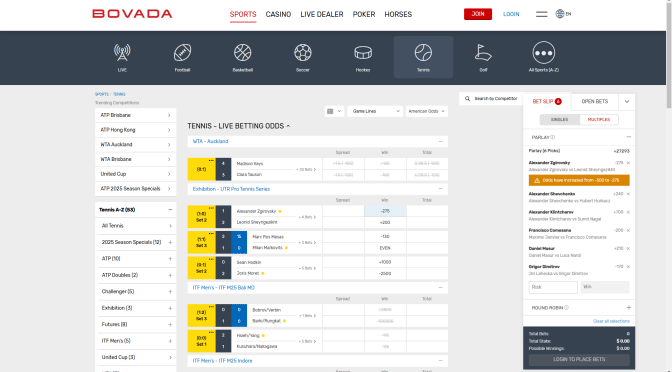This screenshot has width=672, height=372.
Task: Collapse the Tennis A-Z list
Action: click(170, 210)
